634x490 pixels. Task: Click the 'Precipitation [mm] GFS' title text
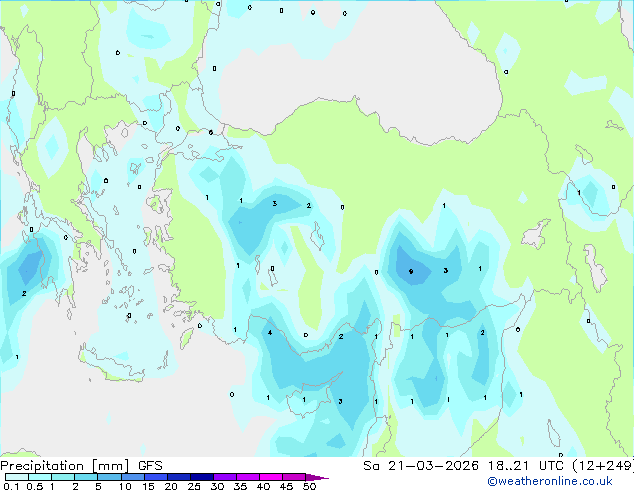[81, 466]
